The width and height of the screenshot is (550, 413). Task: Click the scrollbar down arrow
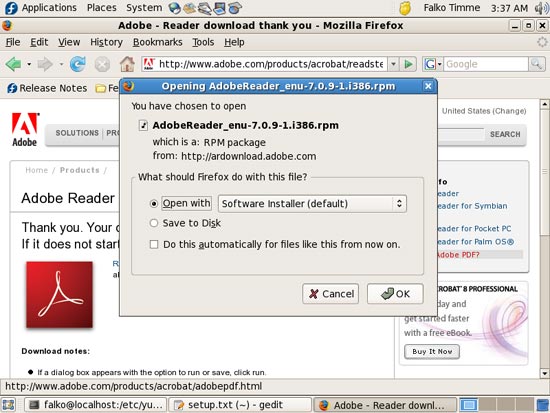545,373
